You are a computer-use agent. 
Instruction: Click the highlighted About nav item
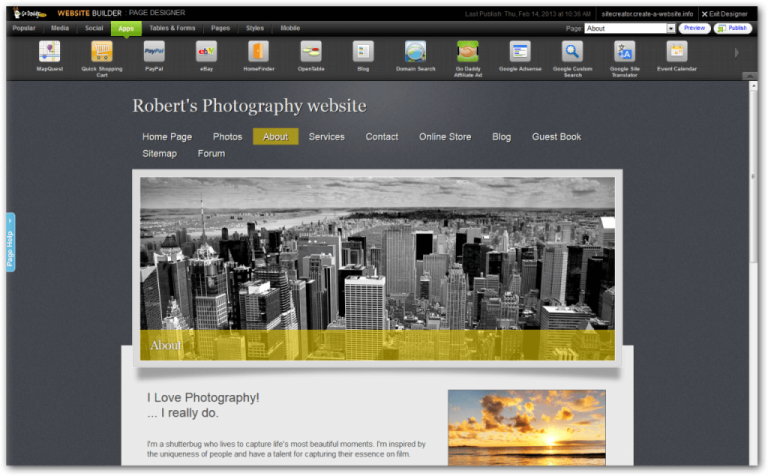pyautogui.click(x=275, y=137)
